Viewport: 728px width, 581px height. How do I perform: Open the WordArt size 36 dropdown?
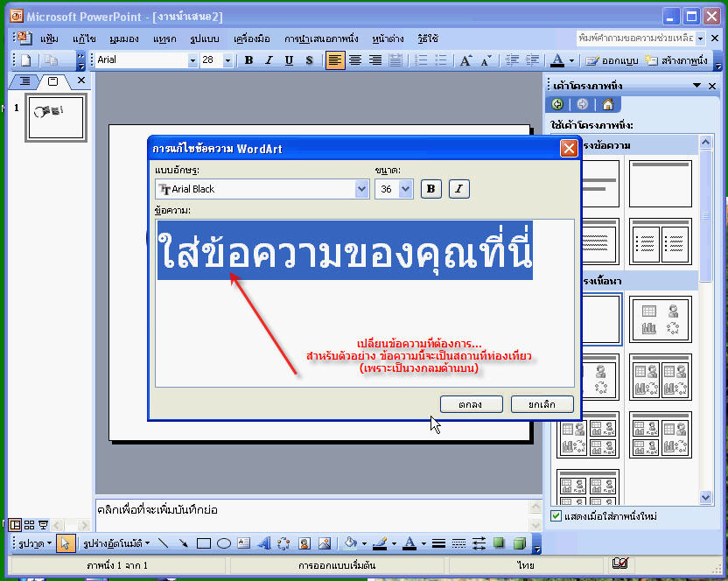click(x=405, y=189)
